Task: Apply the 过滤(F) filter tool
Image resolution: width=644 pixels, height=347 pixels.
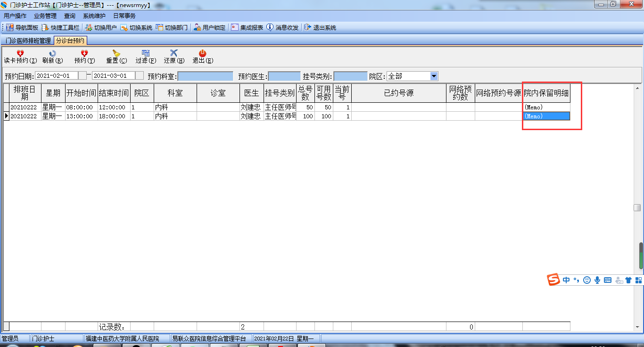Action: [146, 57]
